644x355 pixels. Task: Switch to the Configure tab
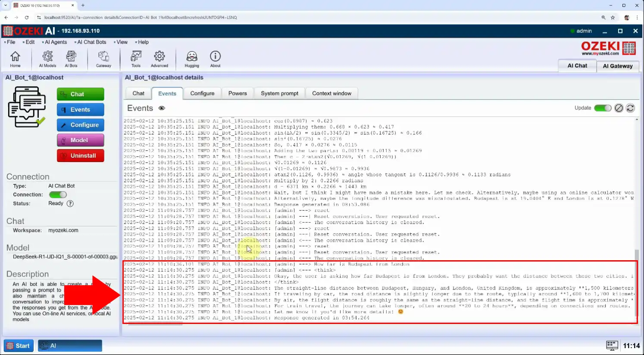tap(202, 93)
